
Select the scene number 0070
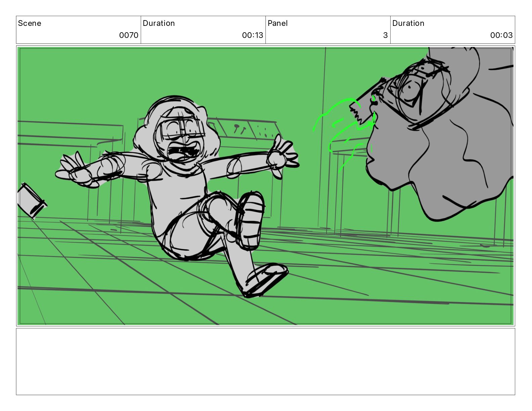tap(129, 35)
